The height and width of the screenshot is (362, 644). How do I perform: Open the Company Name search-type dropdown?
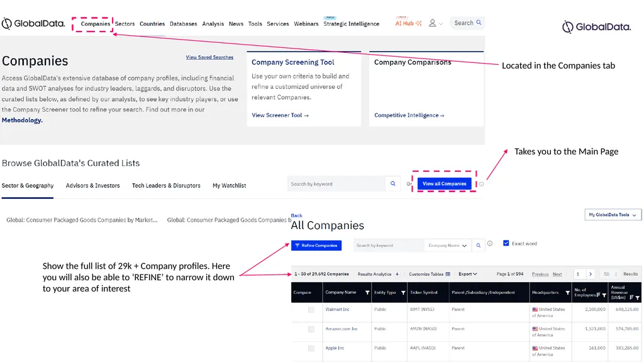[448, 246]
